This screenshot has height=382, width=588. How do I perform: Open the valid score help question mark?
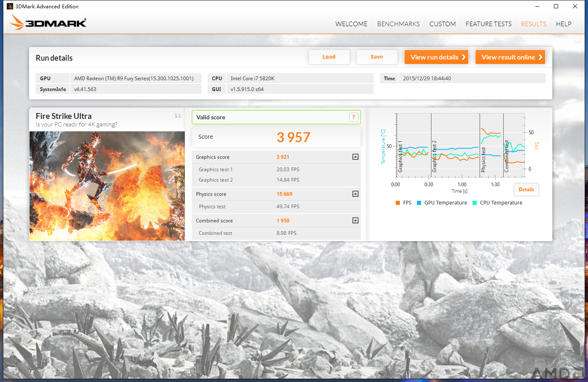click(x=354, y=117)
